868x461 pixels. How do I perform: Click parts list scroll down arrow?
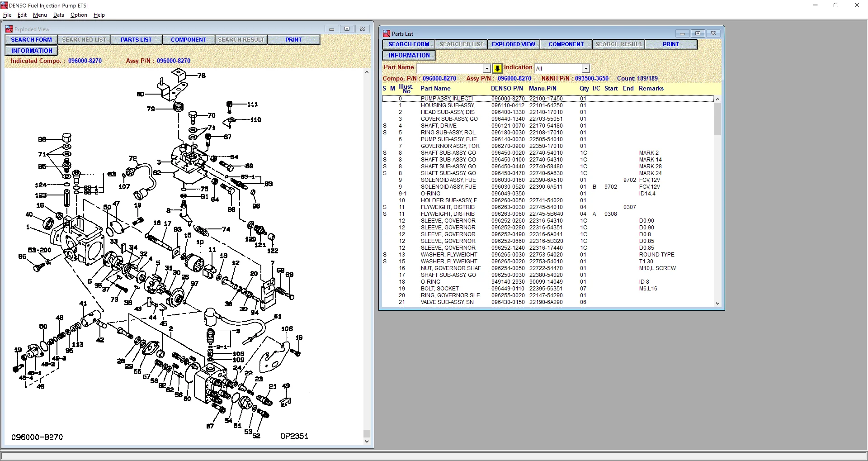click(x=717, y=304)
